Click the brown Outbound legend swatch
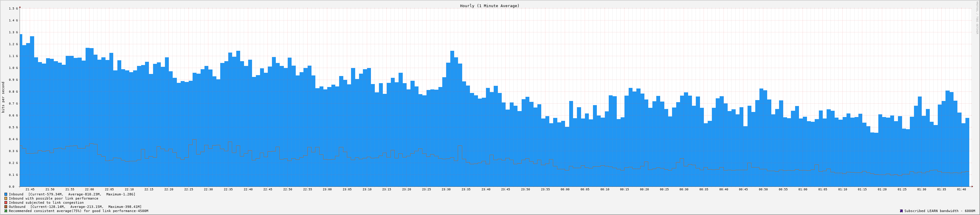Screen dimensions: 980x215 6,207
